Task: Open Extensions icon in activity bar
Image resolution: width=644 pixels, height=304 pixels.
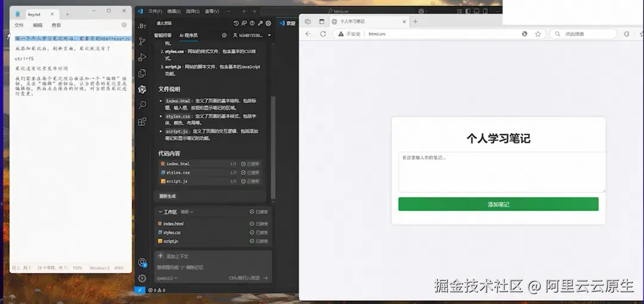Action: (x=142, y=121)
